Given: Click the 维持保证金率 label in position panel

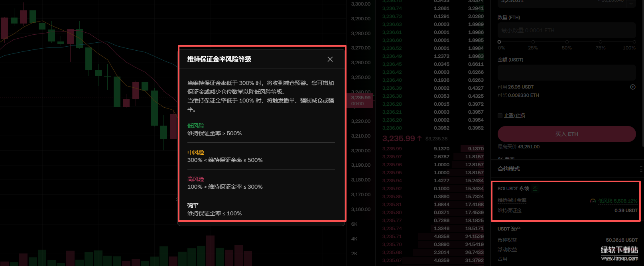Looking at the screenshot, I should (512, 200).
